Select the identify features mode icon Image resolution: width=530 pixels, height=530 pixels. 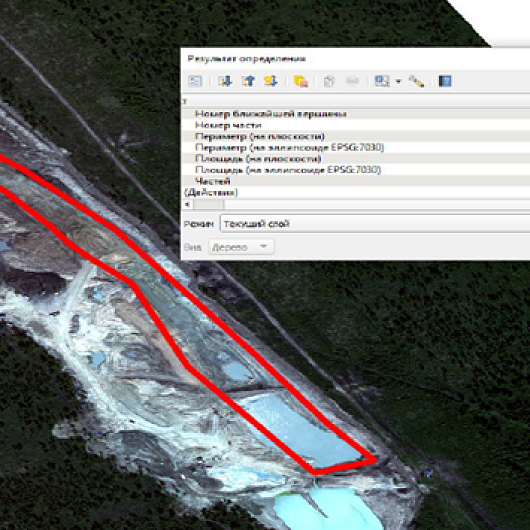pos(382,81)
